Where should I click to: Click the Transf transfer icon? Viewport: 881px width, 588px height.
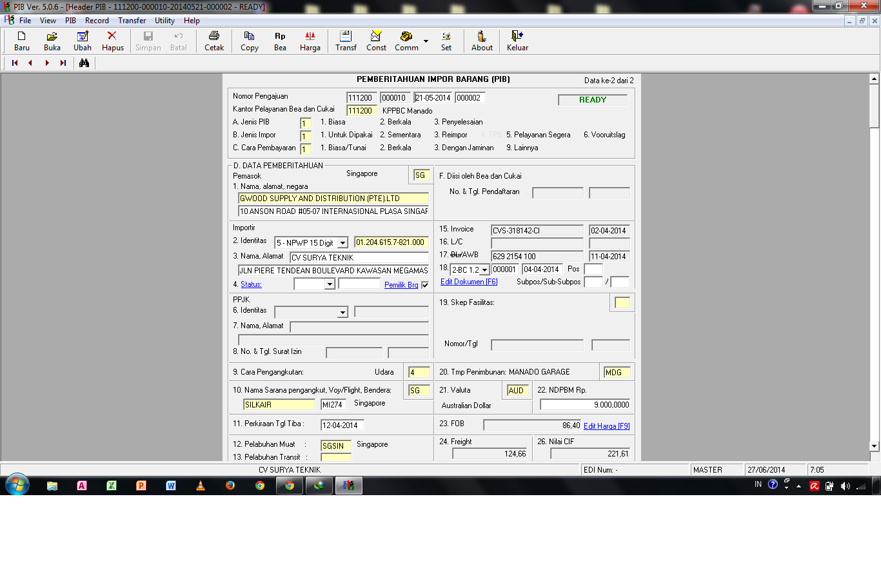coord(346,36)
